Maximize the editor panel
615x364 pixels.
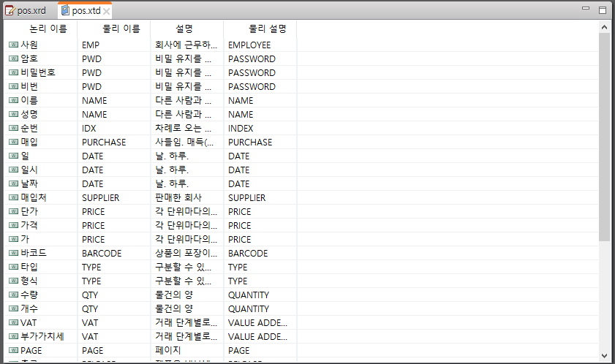click(603, 10)
